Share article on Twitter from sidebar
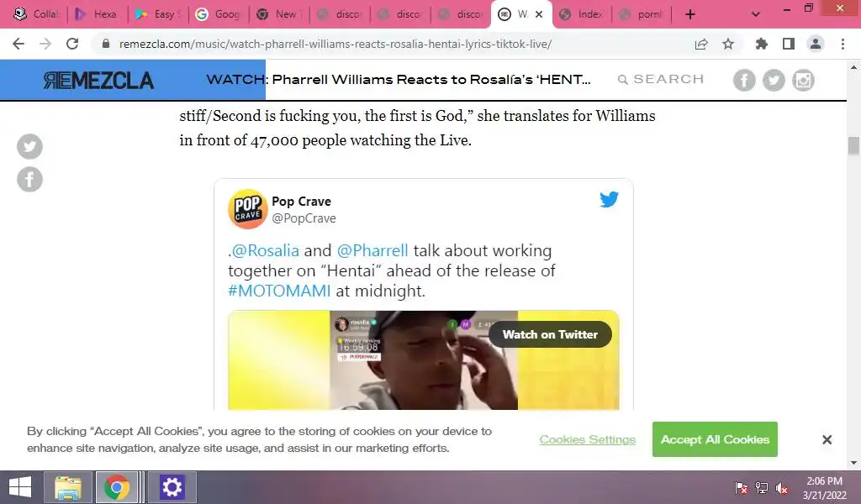This screenshot has width=861, height=504. click(29, 146)
